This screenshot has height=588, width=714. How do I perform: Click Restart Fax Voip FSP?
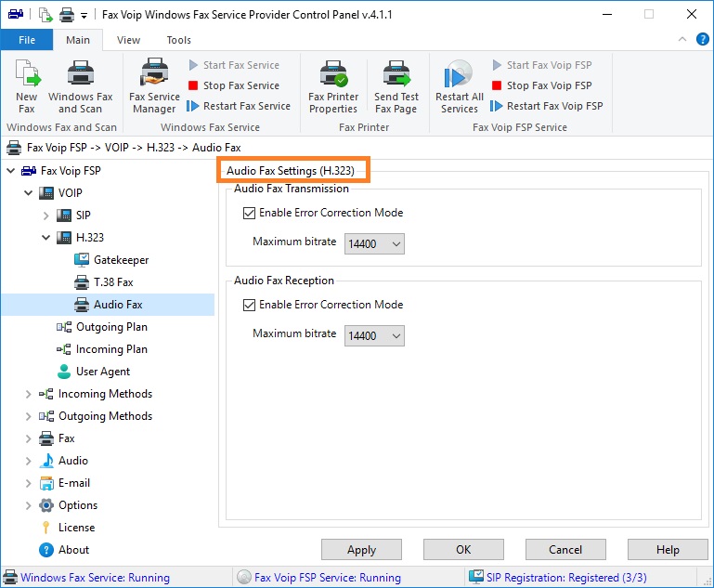pos(547,106)
